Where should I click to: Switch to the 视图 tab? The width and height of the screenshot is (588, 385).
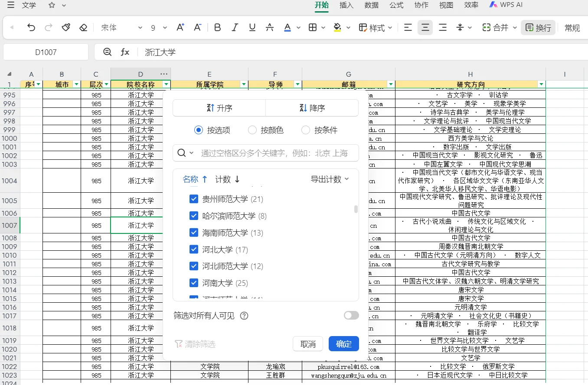pos(446,5)
